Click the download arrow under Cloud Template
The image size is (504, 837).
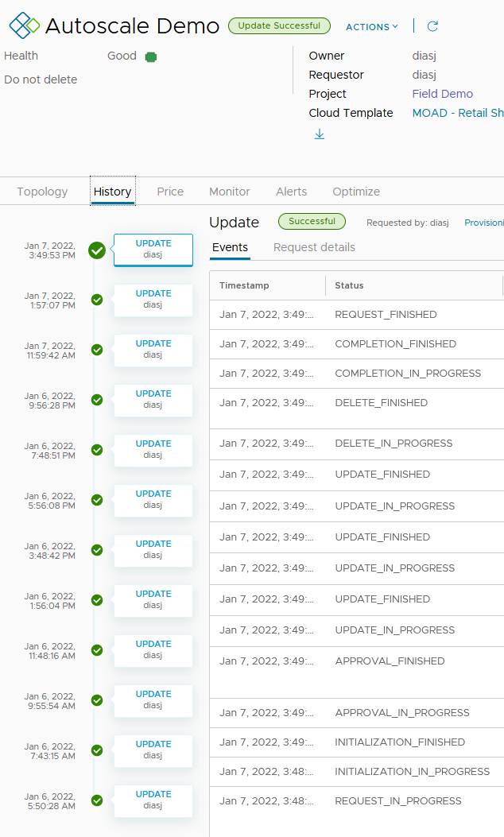click(x=320, y=134)
